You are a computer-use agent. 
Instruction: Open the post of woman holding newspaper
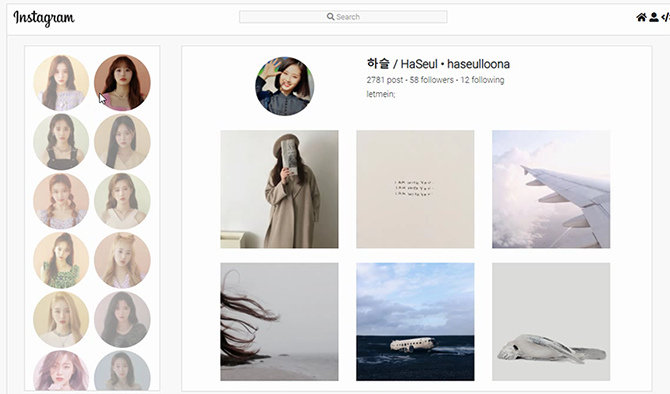tap(279, 189)
